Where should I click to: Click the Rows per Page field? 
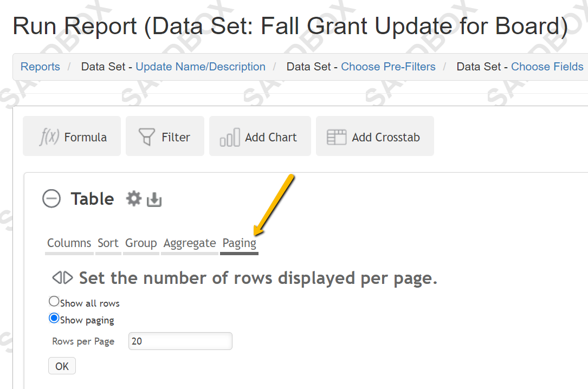tap(180, 341)
